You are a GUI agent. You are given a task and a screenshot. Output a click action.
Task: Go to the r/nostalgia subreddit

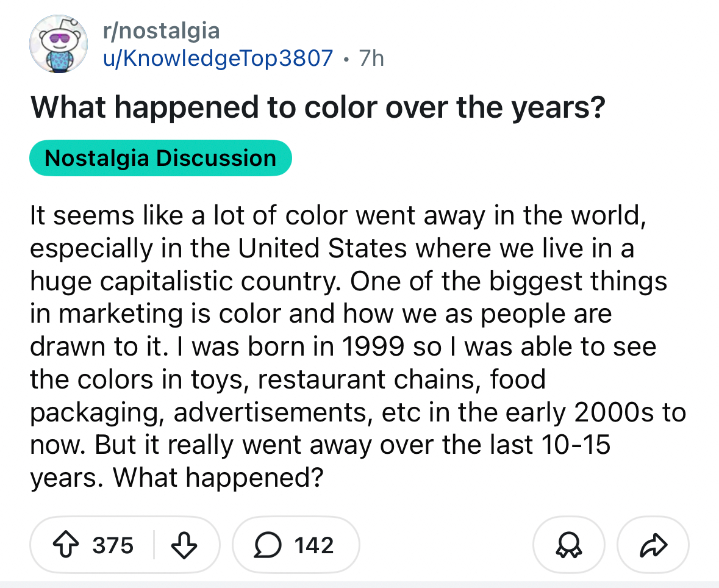click(162, 30)
